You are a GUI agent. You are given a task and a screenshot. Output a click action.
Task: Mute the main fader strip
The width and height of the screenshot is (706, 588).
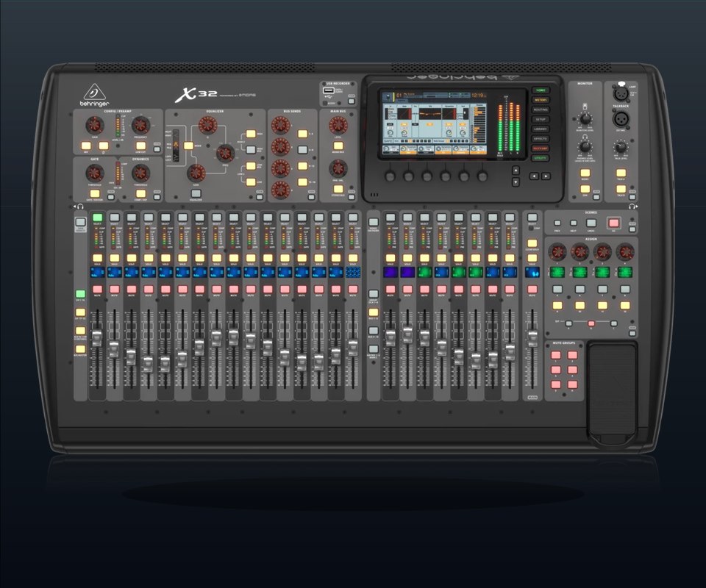(x=532, y=290)
